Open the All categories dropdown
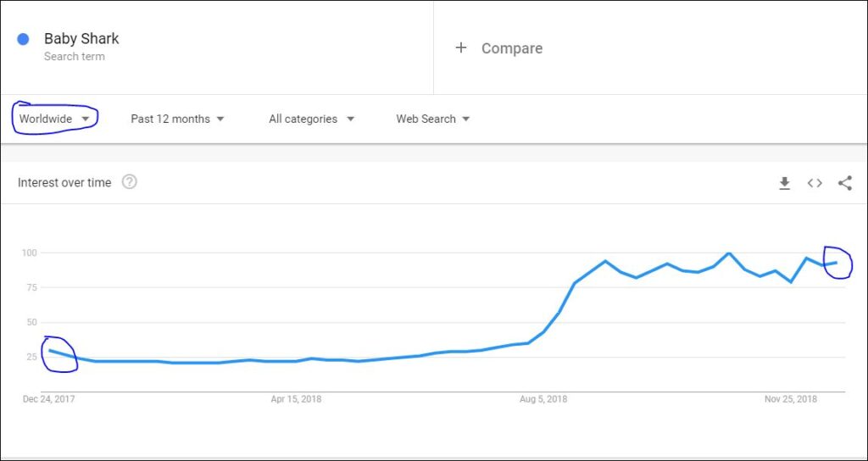This screenshot has width=868, height=461. tap(311, 119)
